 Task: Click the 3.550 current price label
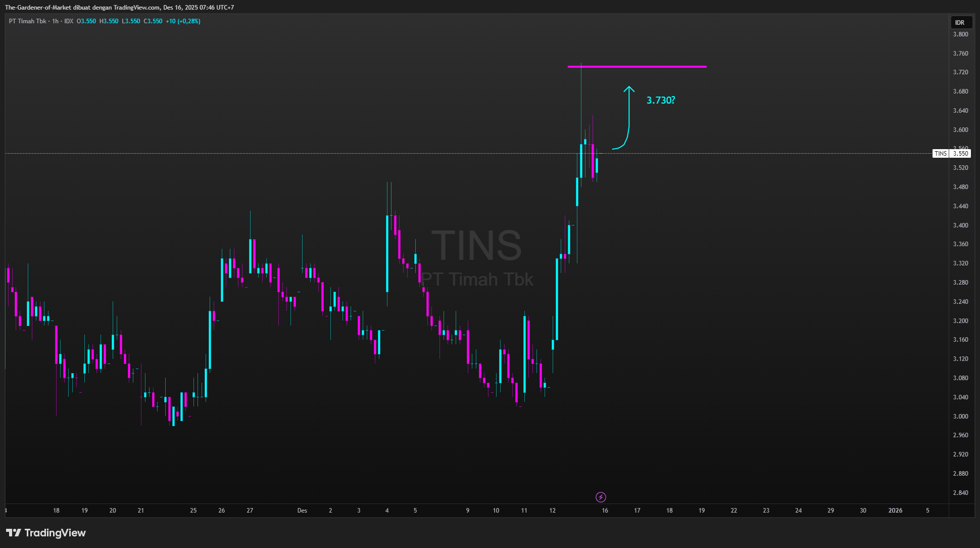pyautogui.click(x=960, y=154)
